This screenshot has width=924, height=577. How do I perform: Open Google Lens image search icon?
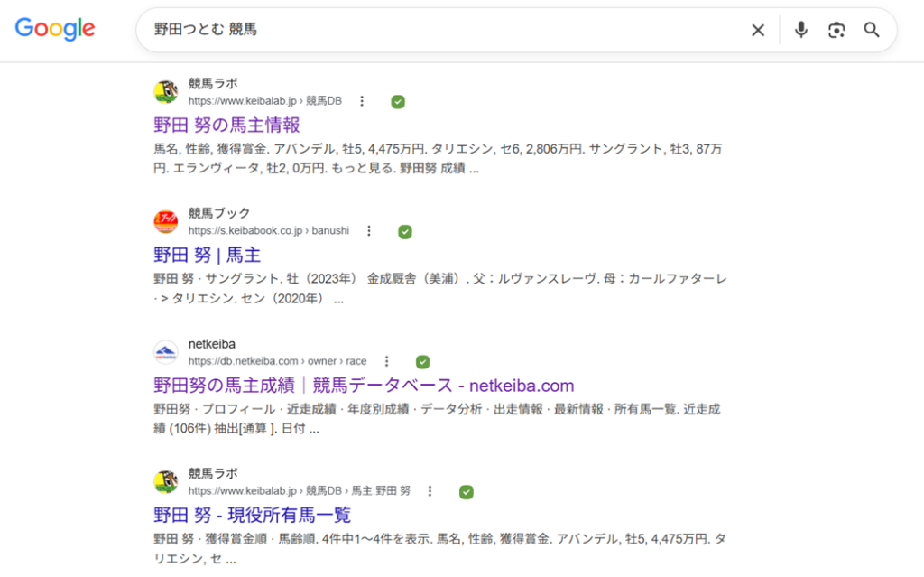pos(836,30)
